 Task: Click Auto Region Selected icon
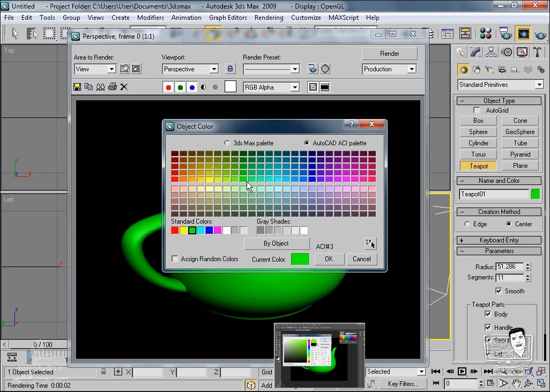136,69
